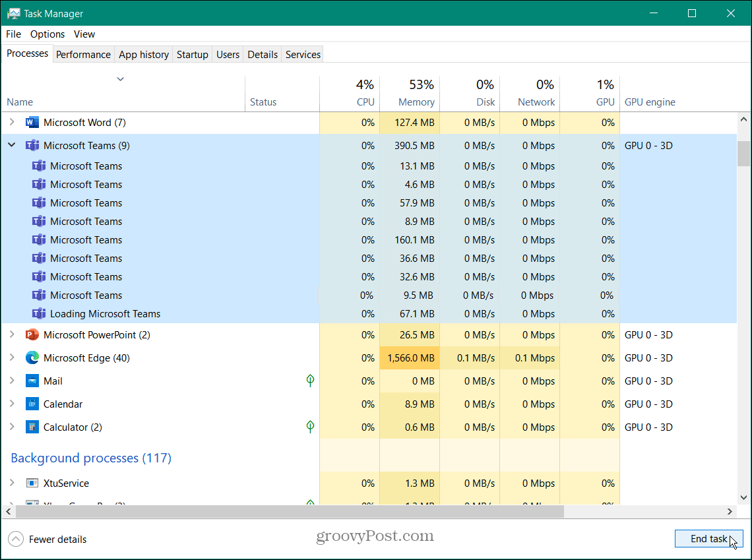
Task: Open the Options menu
Action: click(x=47, y=34)
